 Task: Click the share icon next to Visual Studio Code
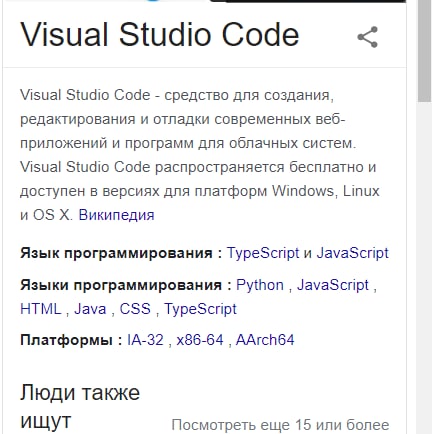[367, 37]
